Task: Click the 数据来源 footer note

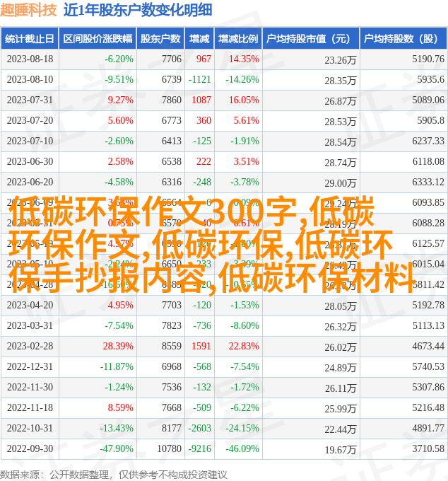Action: 113,475
